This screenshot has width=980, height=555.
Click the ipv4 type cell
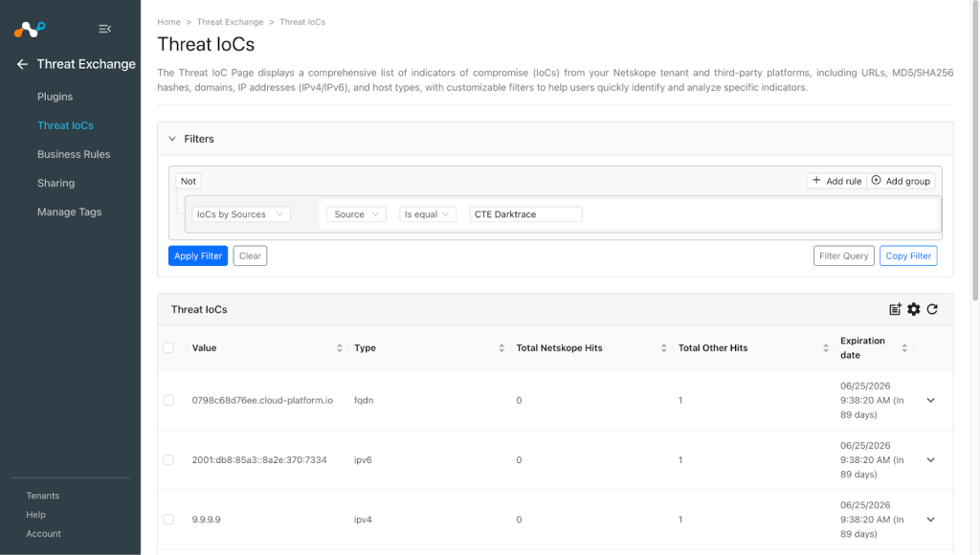[363, 520]
